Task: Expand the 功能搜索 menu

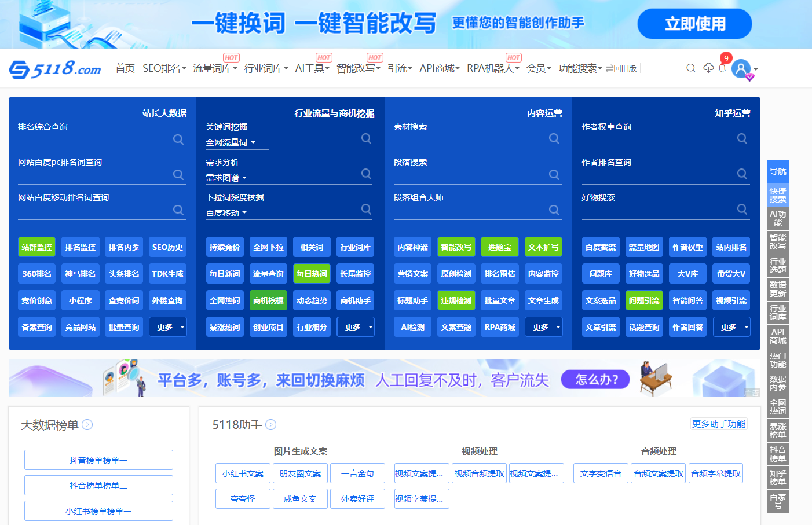Action: (580, 68)
